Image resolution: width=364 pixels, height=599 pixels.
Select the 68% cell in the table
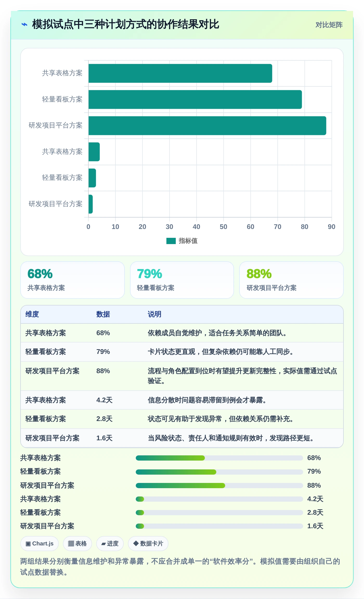point(103,333)
